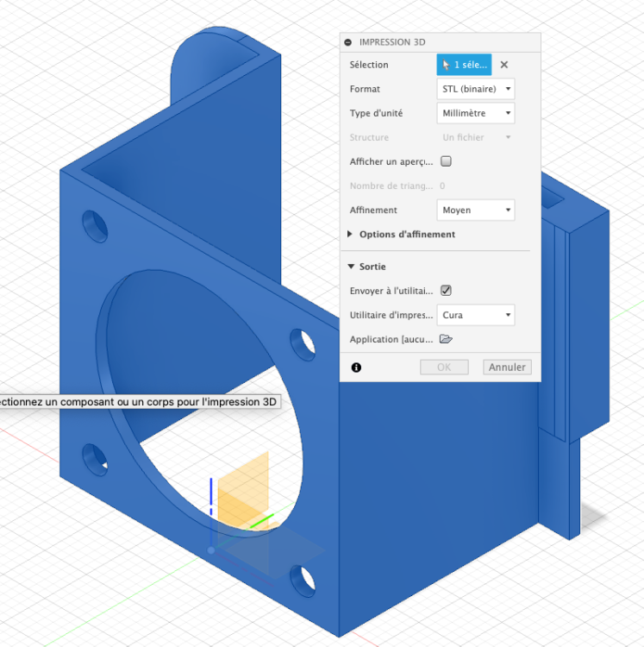Open the Utilitaire d'impression Cura dropdown

click(x=475, y=315)
